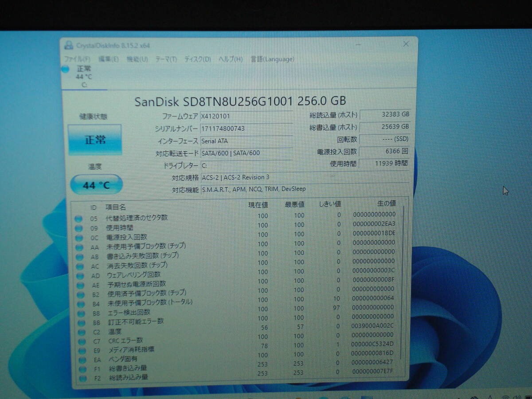Screen dimensions: 532x399
Task: Click the 最悪値 column header
Action: pyautogui.click(x=294, y=204)
